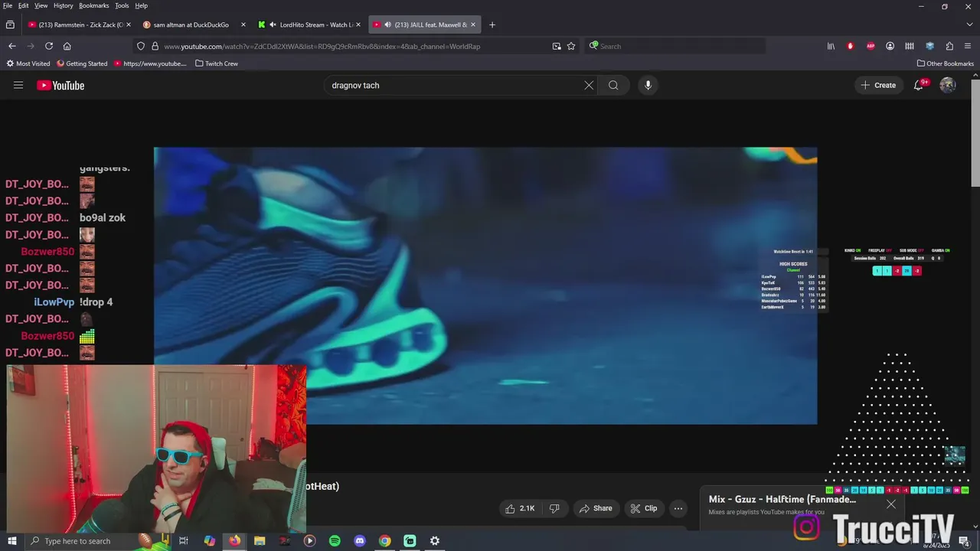Open the Firefox application menu
980x551 pixels.
pyautogui.click(x=969, y=46)
